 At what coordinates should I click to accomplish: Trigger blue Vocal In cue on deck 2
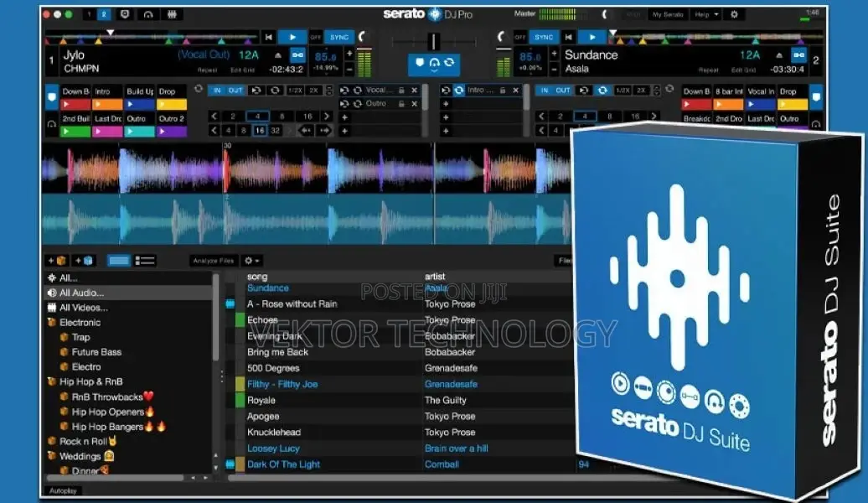coord(761,104)
